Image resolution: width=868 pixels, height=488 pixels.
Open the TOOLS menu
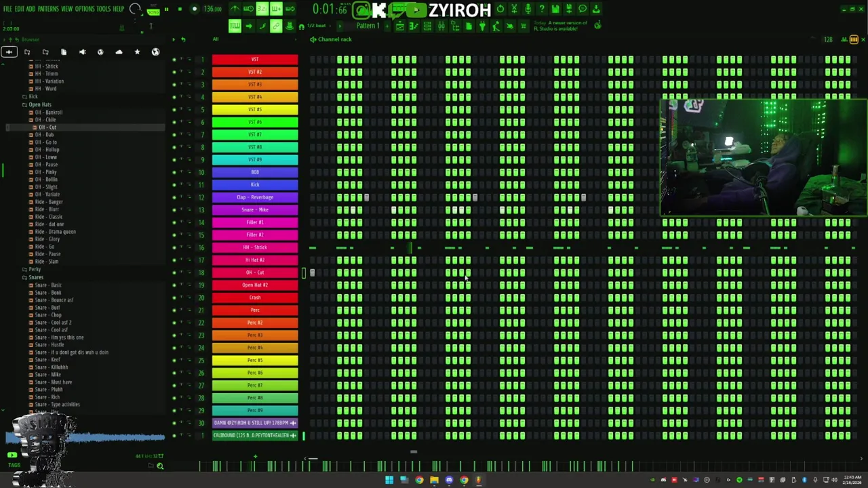pos(103,9)
